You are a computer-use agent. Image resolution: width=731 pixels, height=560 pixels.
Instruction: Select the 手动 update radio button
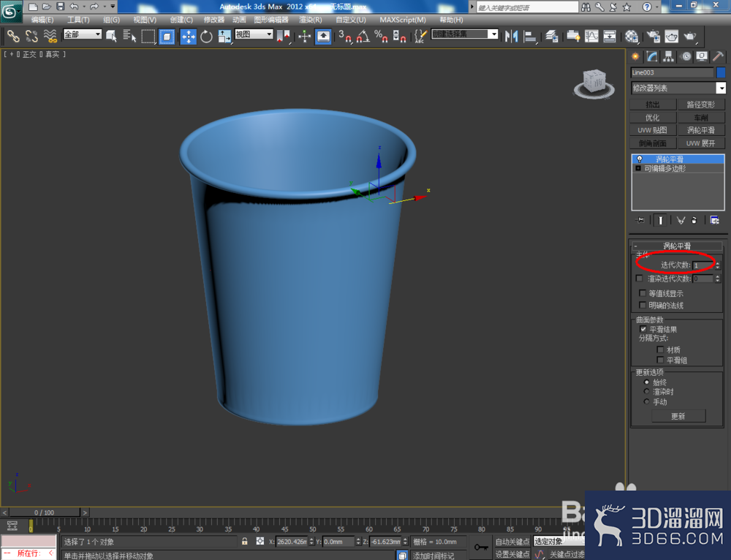[x=647, y=401]
